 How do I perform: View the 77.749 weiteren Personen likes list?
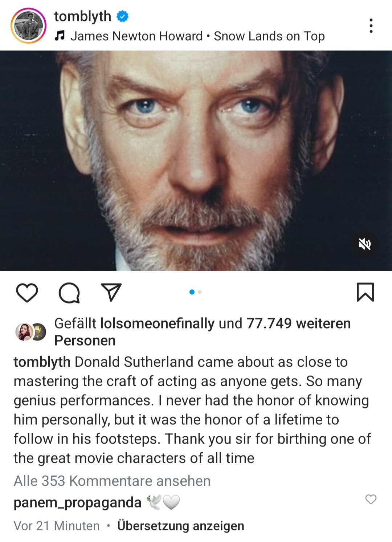tap(298, 323)
